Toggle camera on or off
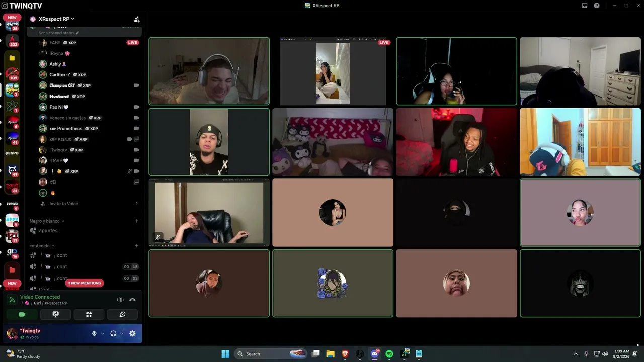Screen dimensions: 644x362 [x=22, y=314]
